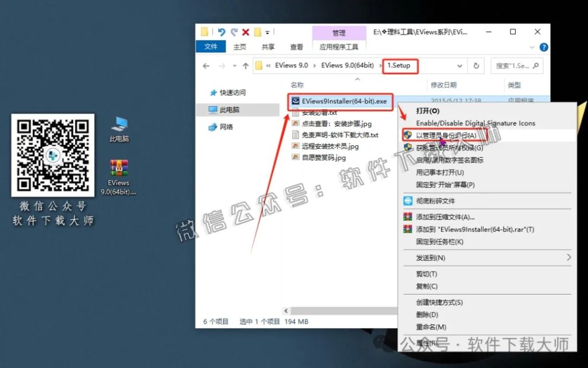Click inside the search box
Viewport: 588px width, 368px height.
[516, 66]
